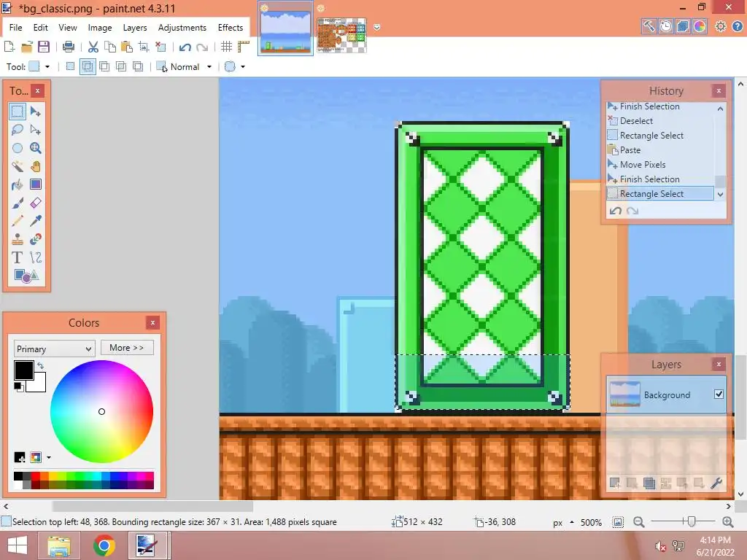This screenshot has height=560, width=747.
Task: Select the Eraser tool
Action: 35,203
